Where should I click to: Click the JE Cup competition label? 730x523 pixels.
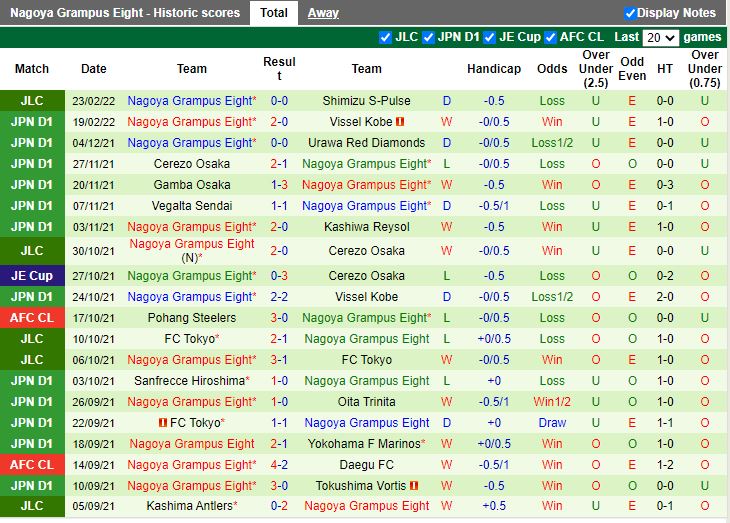point(32,276)
